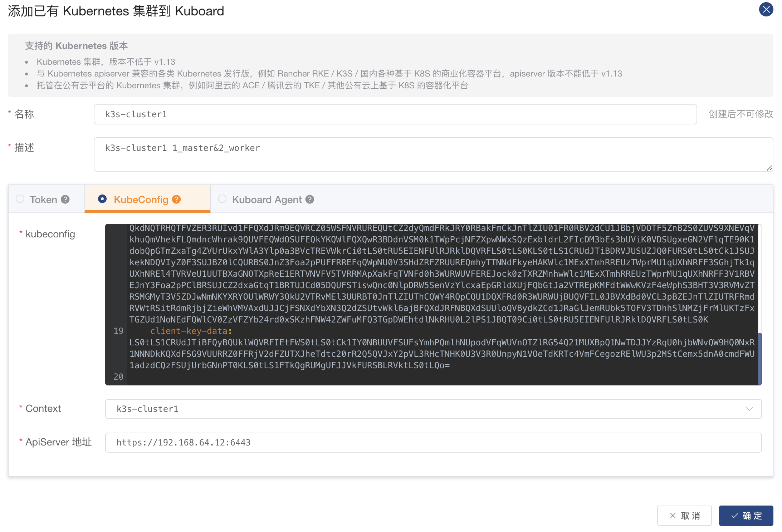Click the 确定 confirm button
Image resolution: width=782 pixels, height=532 pixels.
tap(746, 516)
